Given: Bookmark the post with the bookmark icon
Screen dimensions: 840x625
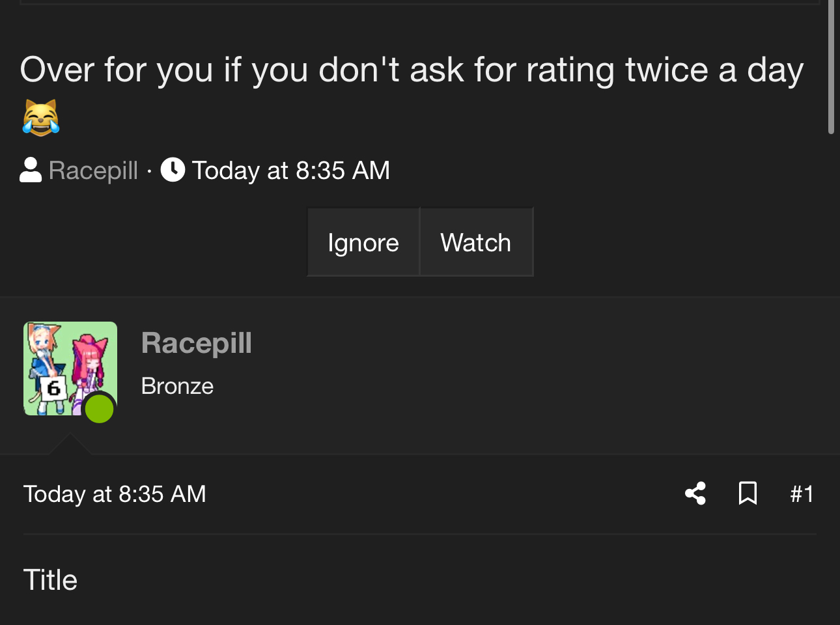Looking at the screenshot, I should (748, 493).
